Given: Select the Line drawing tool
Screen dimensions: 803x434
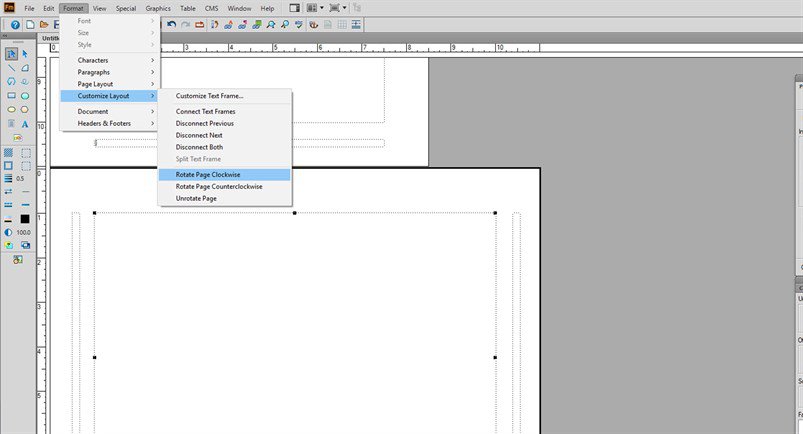Looking at the screenshot, I should [x=11, y=68].
